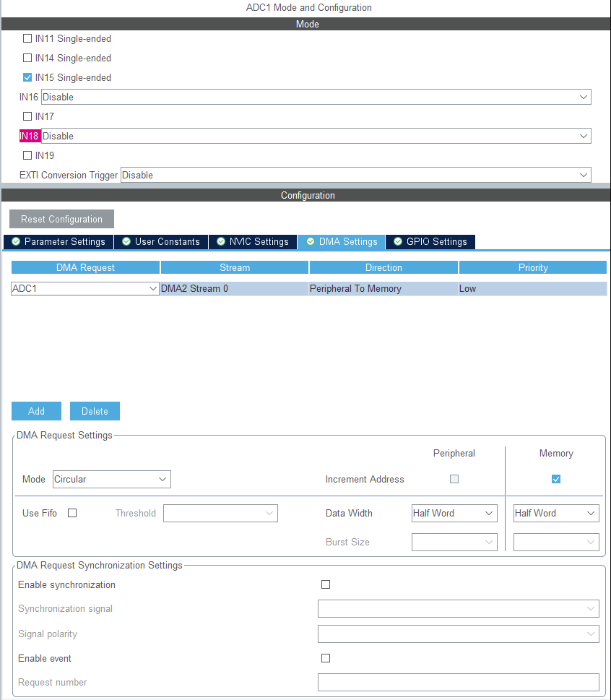Screen dimensions: 611x700
Task: Click the Mode section header bar
Action: 306,24
